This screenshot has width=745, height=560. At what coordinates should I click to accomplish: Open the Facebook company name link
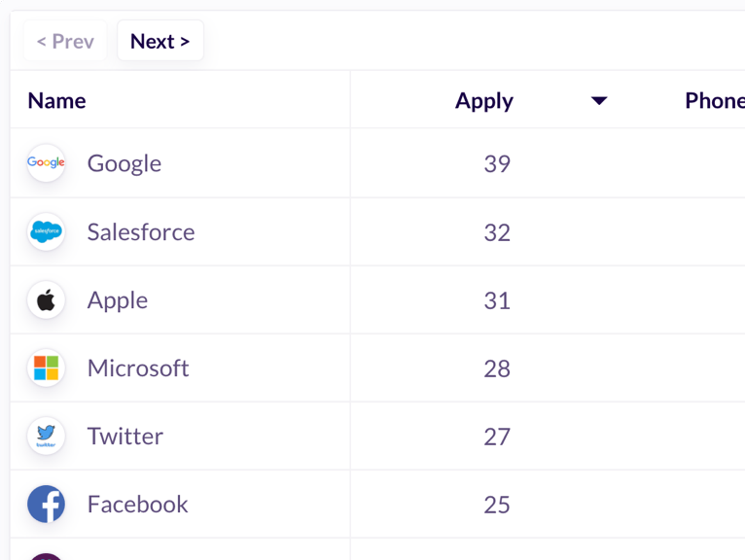click(x=138, y=504)
